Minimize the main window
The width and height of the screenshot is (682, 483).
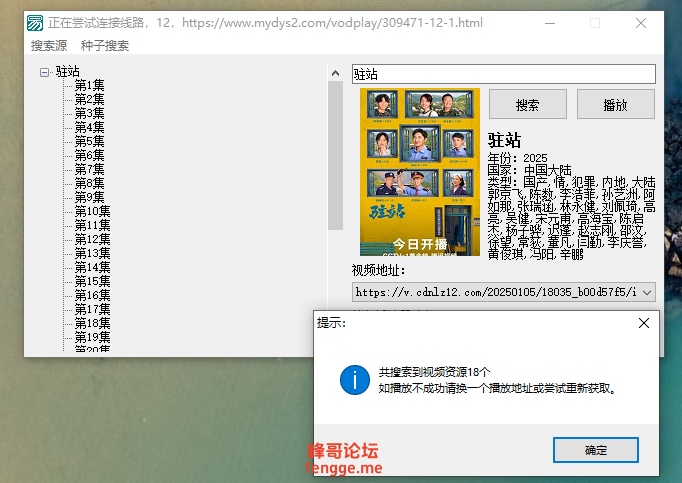tap(550, 23)
